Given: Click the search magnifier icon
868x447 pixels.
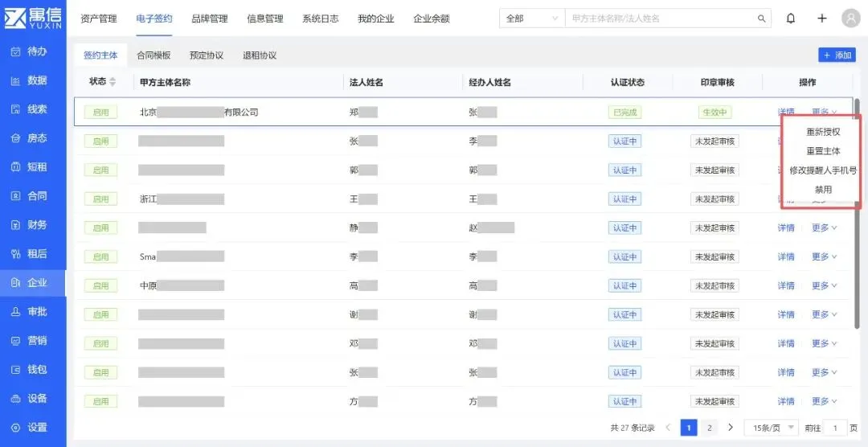Looking at the screenshot, I should 762,18.
